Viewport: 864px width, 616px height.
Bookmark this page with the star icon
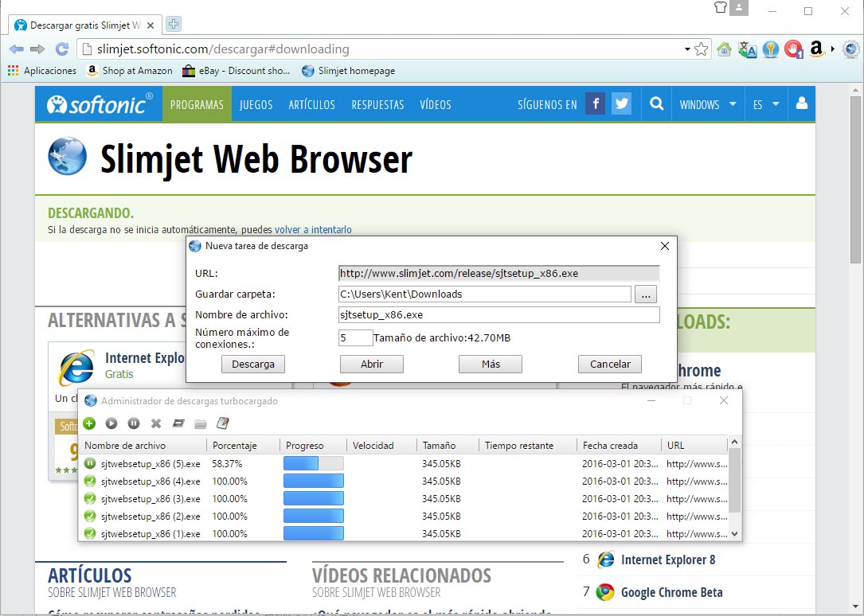[x=701, y=49]
